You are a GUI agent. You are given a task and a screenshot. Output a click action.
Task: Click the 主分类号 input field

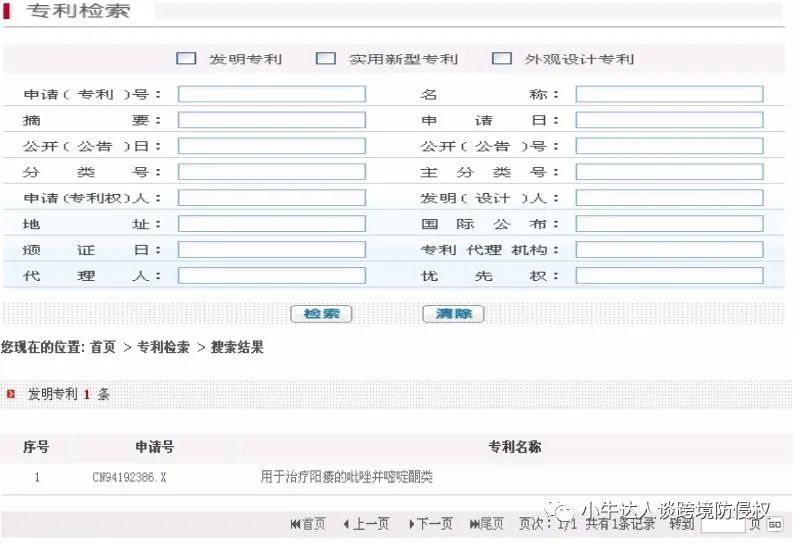coord(669,172)
